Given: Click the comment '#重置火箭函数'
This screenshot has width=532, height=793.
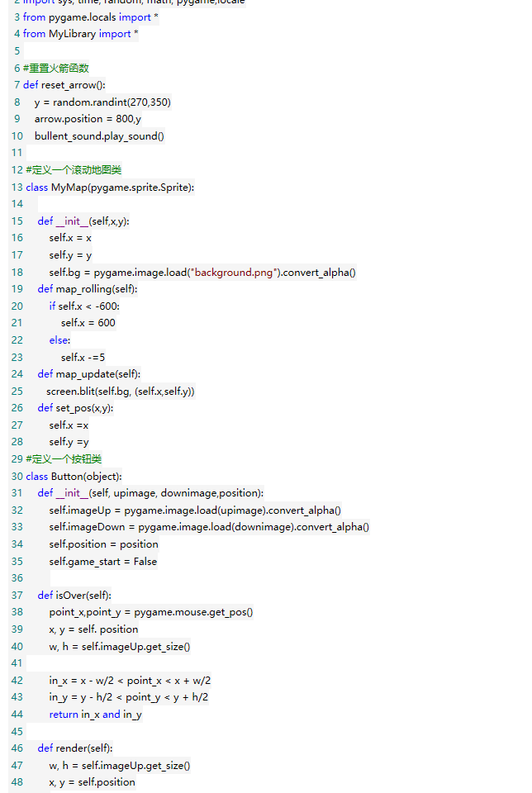Looking at the screenshot, I should [x=56, y=69].
